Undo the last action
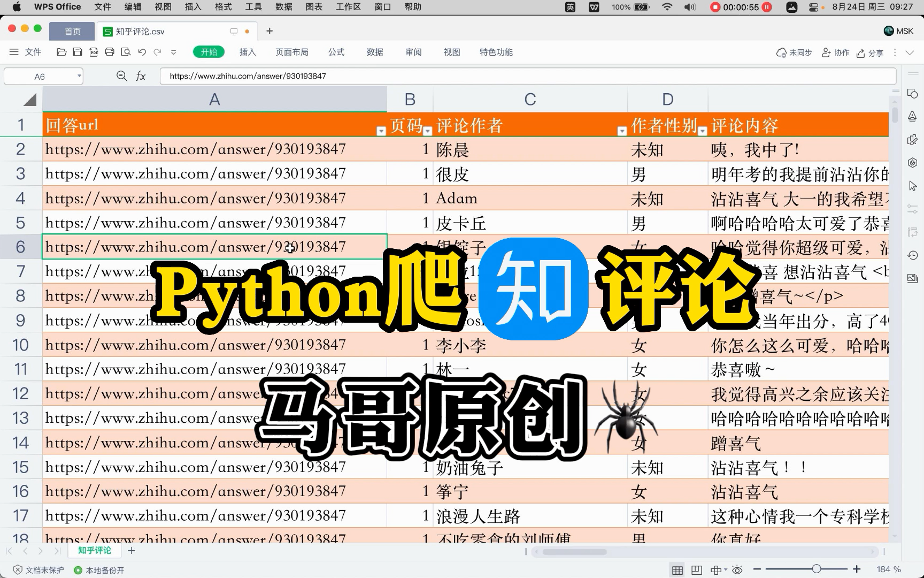The width and height of the screenshot is (924, 578). tap(142, 52)
